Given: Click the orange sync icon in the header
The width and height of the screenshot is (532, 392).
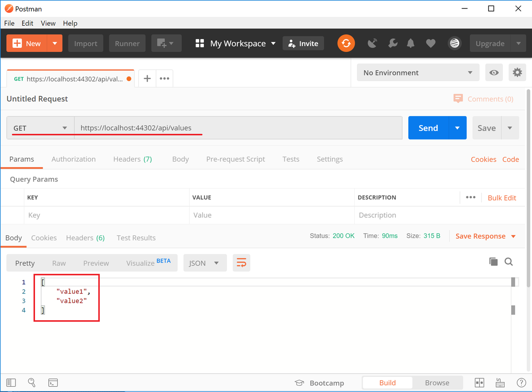Looking at the screenshot, I should click(346, 43).
